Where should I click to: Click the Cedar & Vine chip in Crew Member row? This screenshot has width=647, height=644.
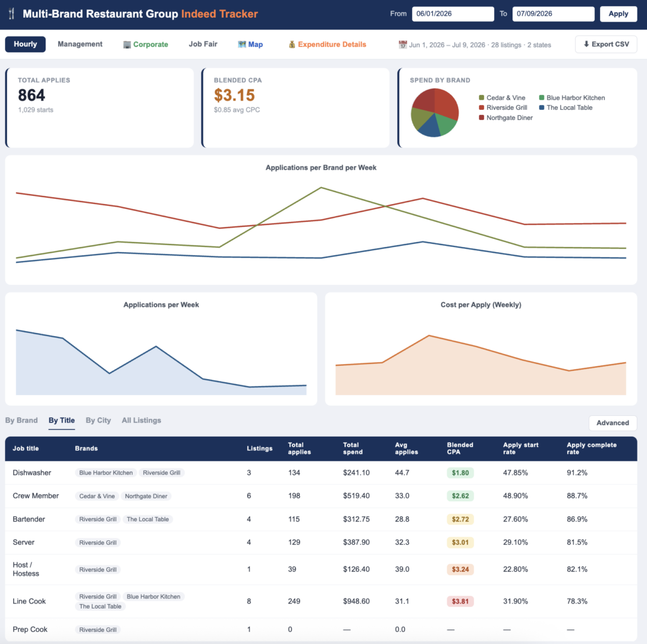97,496
